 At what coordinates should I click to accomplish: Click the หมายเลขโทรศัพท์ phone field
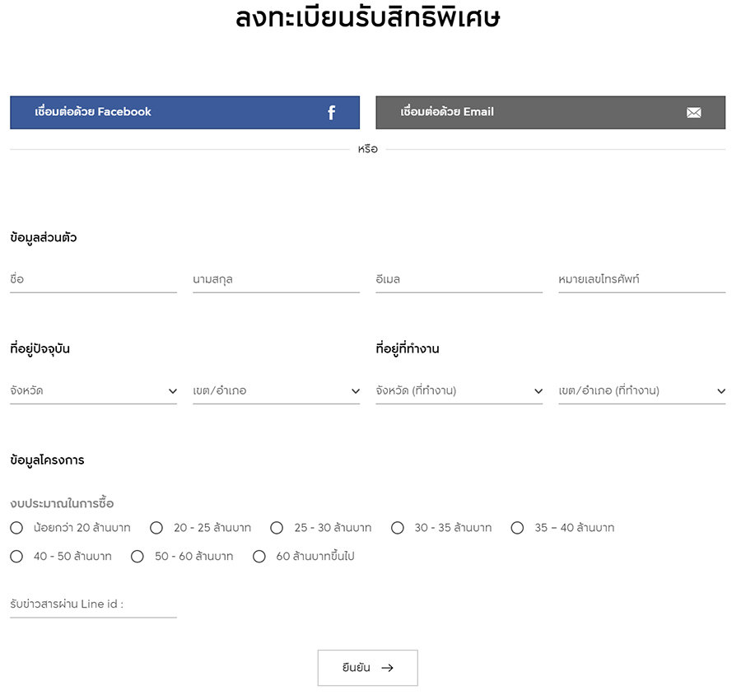[641, 280]
